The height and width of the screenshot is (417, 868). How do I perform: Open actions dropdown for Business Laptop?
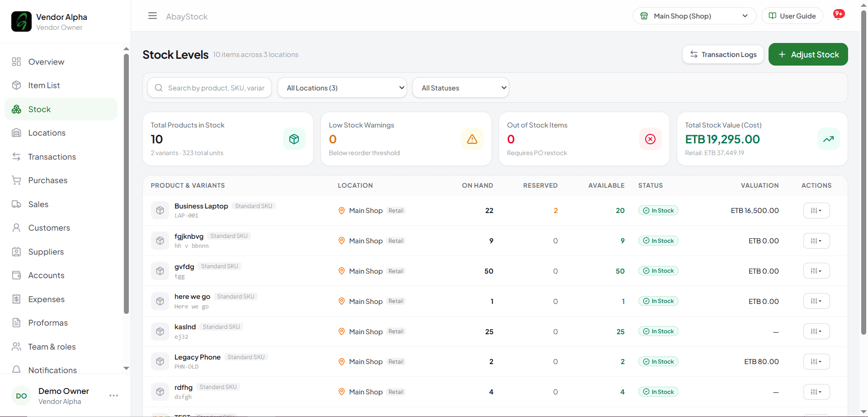[x=816, y=210]
